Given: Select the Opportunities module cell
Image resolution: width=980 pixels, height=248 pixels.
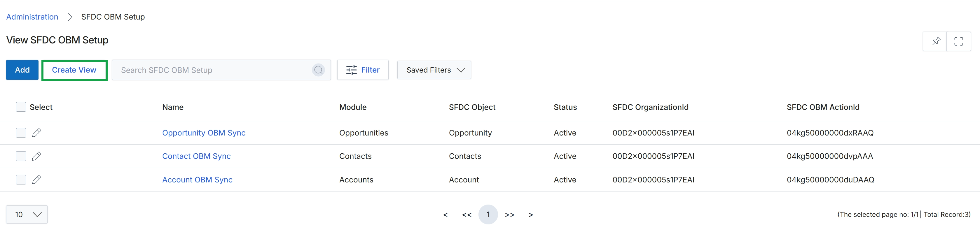Looking at the screenshot, I should click(x=364, y=133).
